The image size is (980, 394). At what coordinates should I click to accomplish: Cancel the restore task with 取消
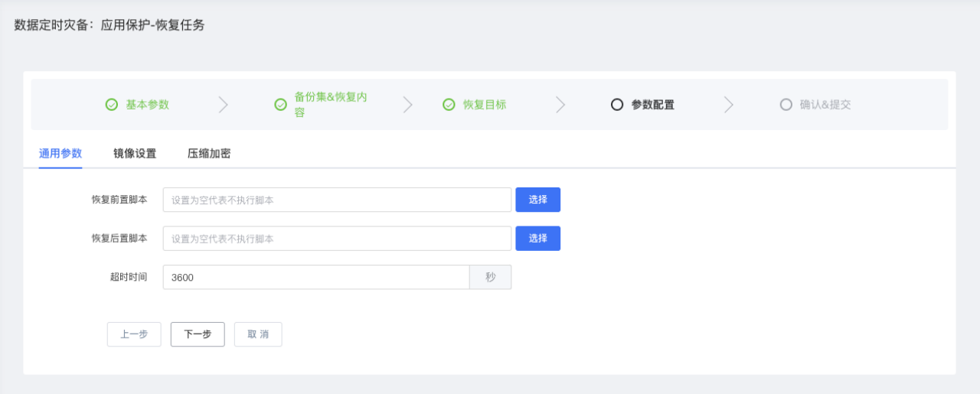258,334
